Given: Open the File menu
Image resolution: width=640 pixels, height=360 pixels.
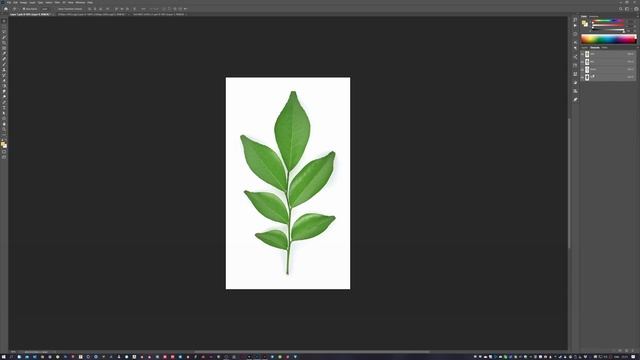Looking at the screenshot, I should (x=9, y=2).
